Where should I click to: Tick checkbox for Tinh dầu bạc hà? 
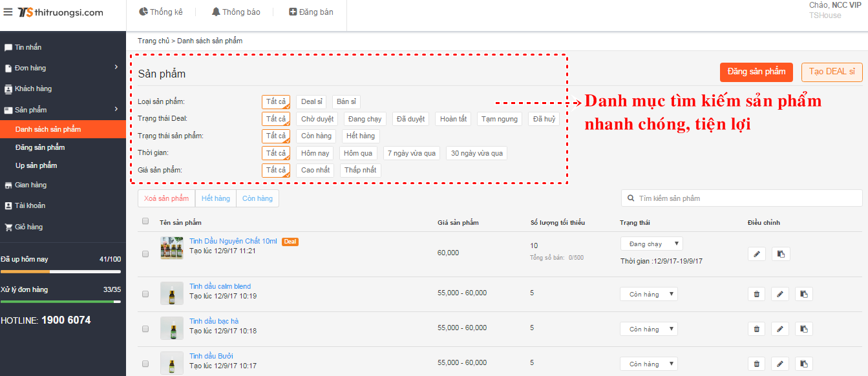pyautogui.click(x=145, y=329)
